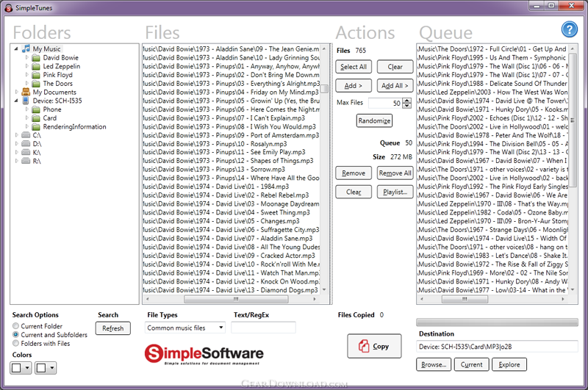Click the Text/RegEx input field
The height and width of the screenshot is (390, 588).
(x=263, y=328)
